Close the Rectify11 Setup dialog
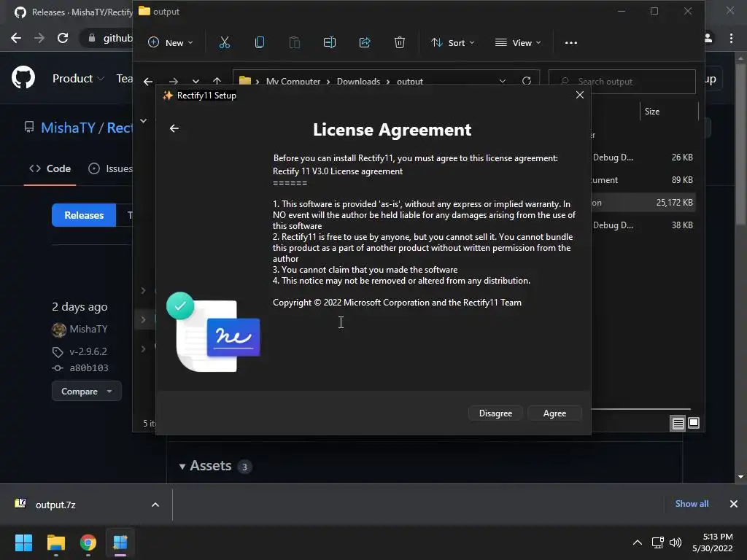Image resolution: width=747 pixels, height=560 pixels. click(580, 96)
